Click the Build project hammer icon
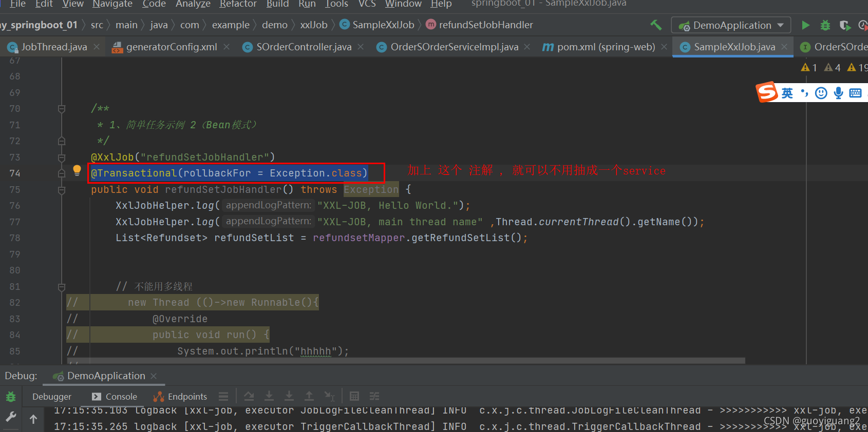 coord(656,25)
